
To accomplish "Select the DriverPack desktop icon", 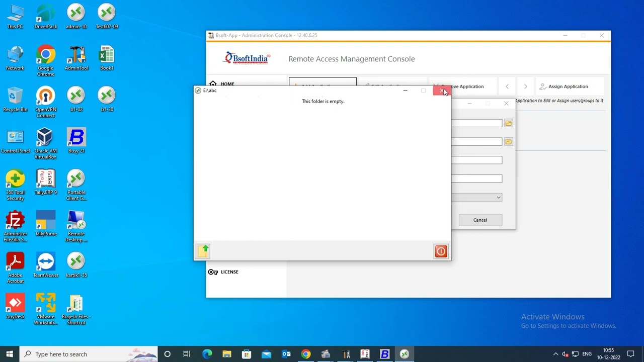I will (x=46, y=17).
